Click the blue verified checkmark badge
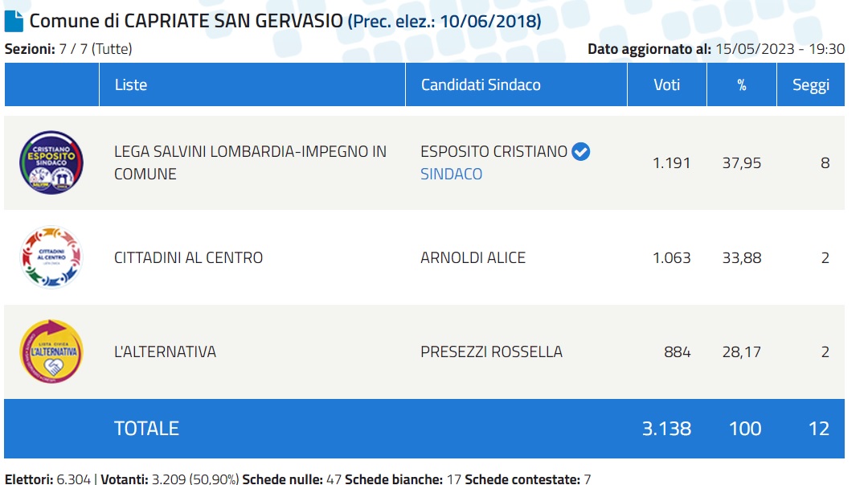The width and height of the screenshot is (868, 485). pos(580,151)
